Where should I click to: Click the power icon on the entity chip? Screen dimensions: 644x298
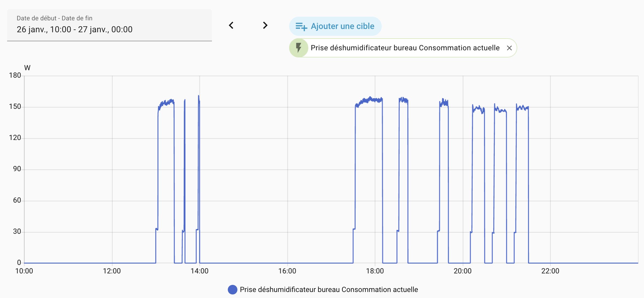(x=299, y=48)
